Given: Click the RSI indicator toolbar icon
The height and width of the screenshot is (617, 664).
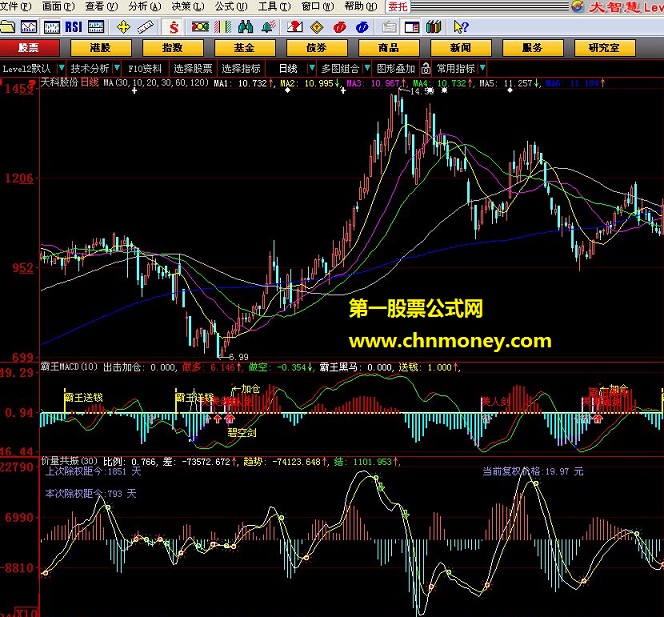Looking at the screenshot, I should click(74, 27).
